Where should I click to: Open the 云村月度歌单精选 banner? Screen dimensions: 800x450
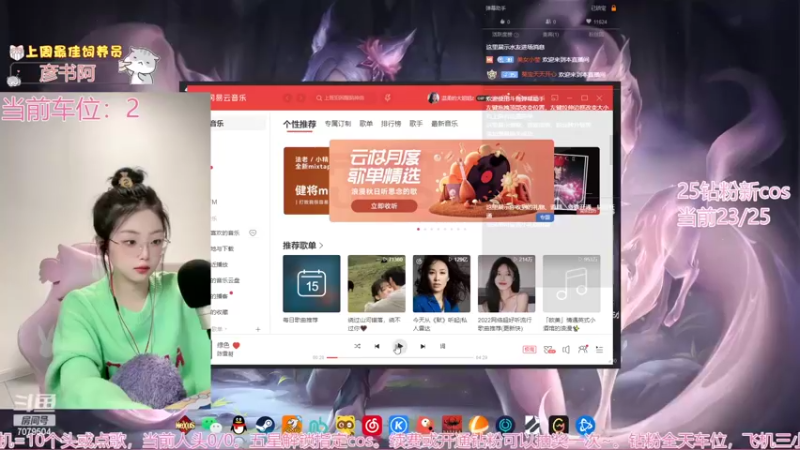click(x=441, y=181)
